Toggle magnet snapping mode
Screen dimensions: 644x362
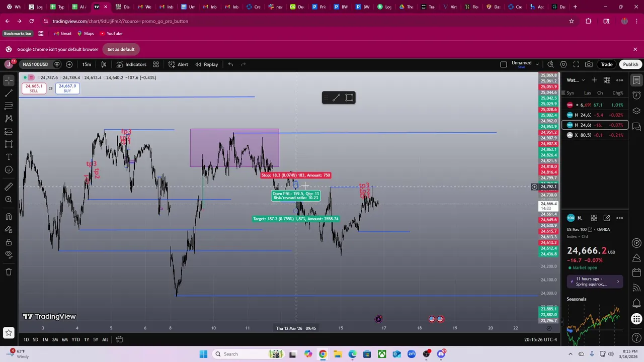pyautogui.click(x=9, y=217)
